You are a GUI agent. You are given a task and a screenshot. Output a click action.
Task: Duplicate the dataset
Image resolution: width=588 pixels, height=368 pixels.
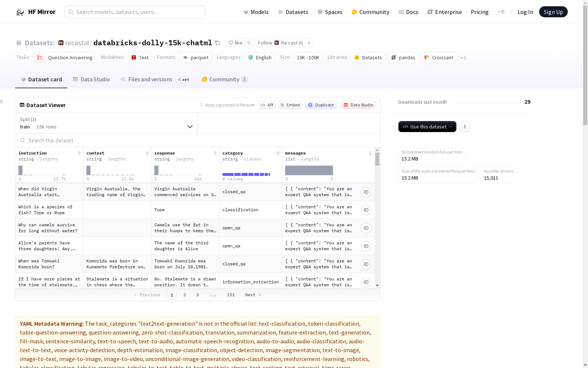click(321, 105)
